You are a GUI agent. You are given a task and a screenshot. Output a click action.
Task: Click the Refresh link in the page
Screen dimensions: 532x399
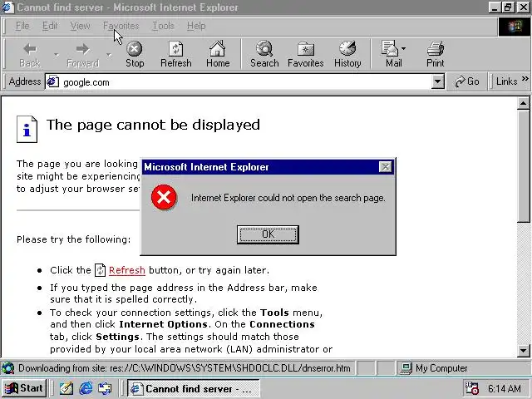coord(127,270)
